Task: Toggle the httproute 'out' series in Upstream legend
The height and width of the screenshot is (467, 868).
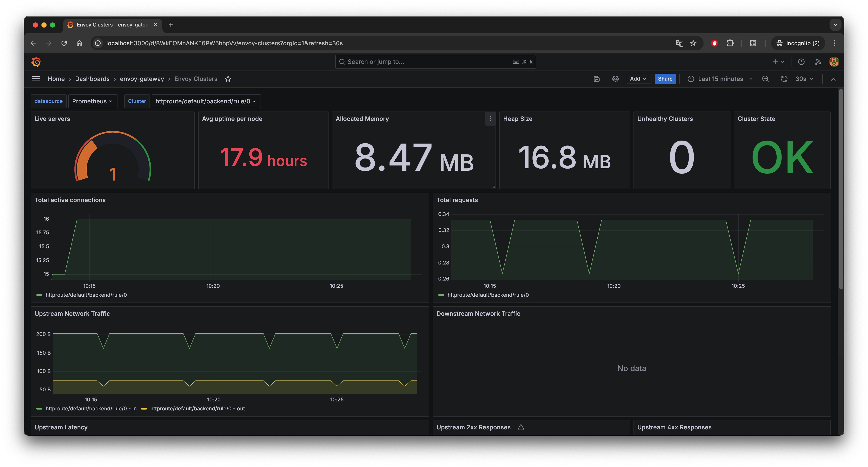Action: (x=197, y=408)
